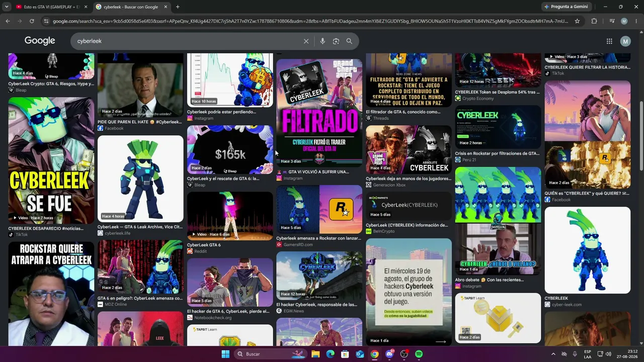Close the YouTube GTA VI gameplay tab
644x362 pixels.
point(86,7)
